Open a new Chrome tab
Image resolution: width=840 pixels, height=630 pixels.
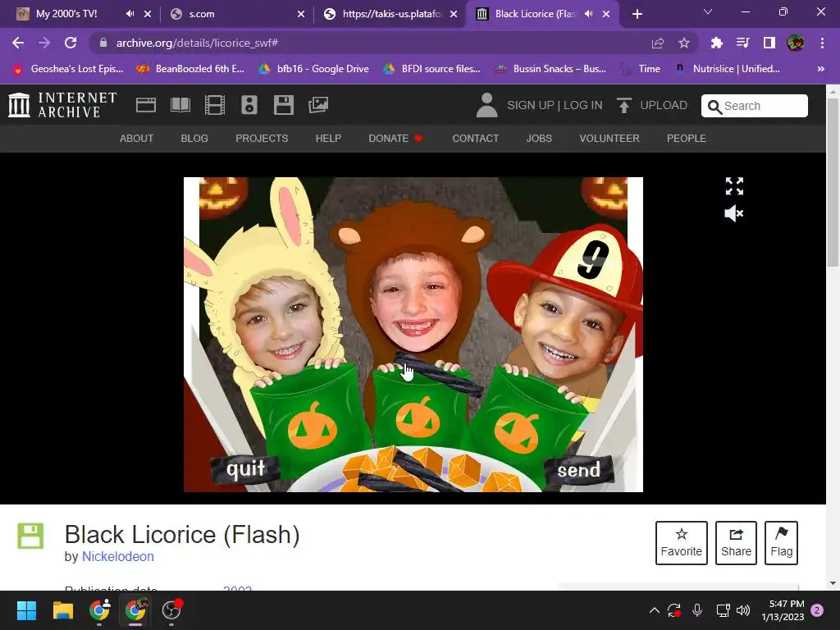(637, 14)
